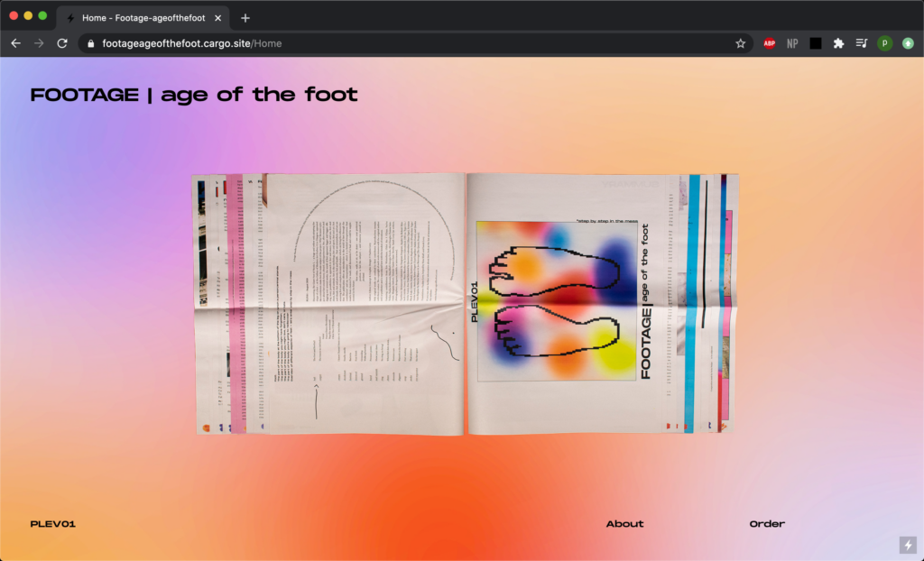Image resolution: width=924 pixels, height=561 pixels.
Task: Click the FOOTAGE | age of the foot title
Action: pos(194,95)
